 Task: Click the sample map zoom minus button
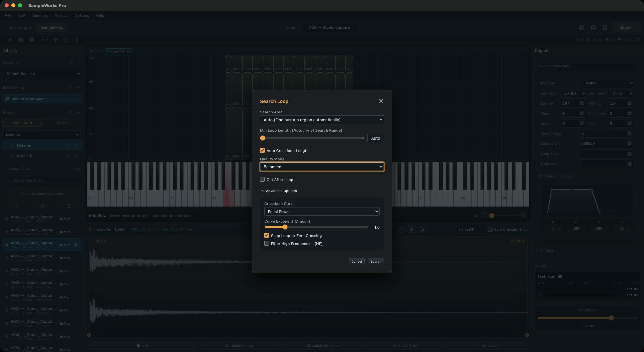point(484,216)
